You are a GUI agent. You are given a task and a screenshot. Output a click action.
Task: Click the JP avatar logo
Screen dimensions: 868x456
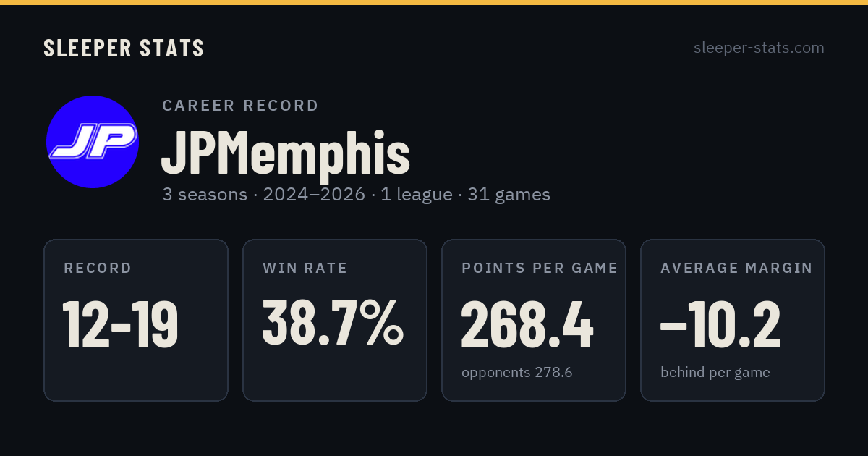click(93, 142)
